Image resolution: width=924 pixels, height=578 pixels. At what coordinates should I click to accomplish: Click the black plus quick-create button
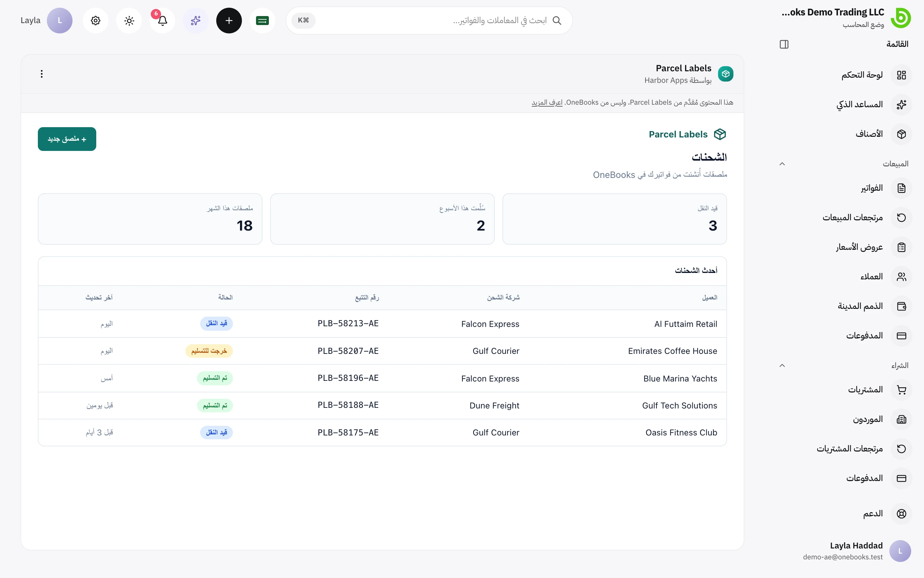(x=229, y=21)
